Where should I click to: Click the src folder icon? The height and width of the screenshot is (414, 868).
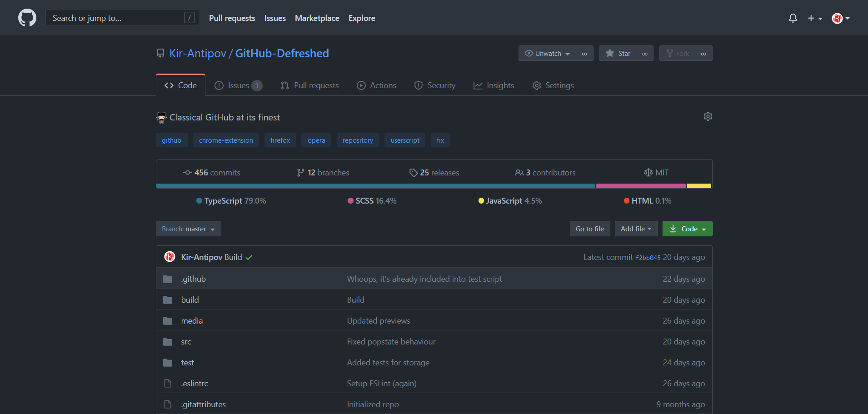[168, 342]
